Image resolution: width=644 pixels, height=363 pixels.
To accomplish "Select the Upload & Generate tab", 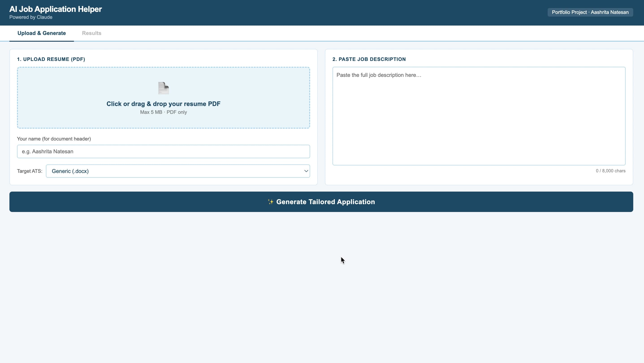I will (41, 33).
